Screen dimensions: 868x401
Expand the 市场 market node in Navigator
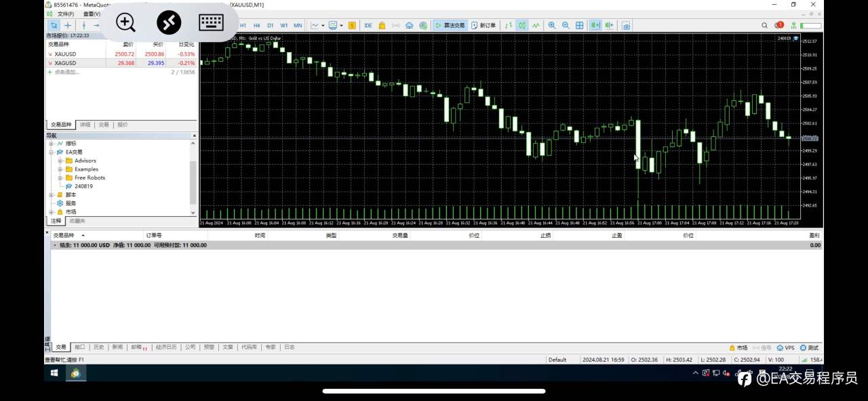[x=51, y=211]
